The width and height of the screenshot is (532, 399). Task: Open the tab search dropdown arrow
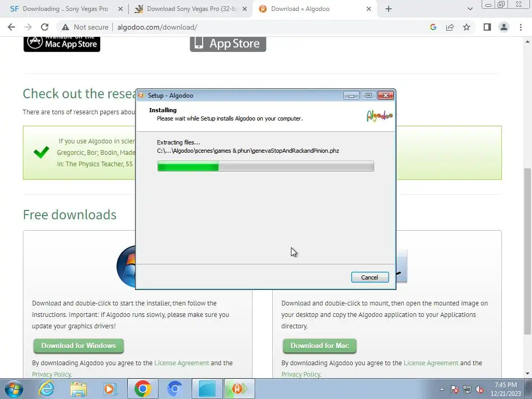(x=470, y=9)
